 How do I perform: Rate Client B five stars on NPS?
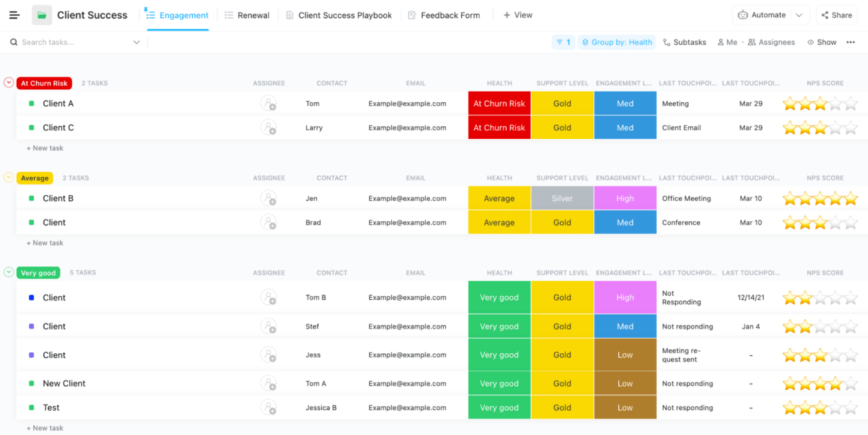(x=851, y=198)
